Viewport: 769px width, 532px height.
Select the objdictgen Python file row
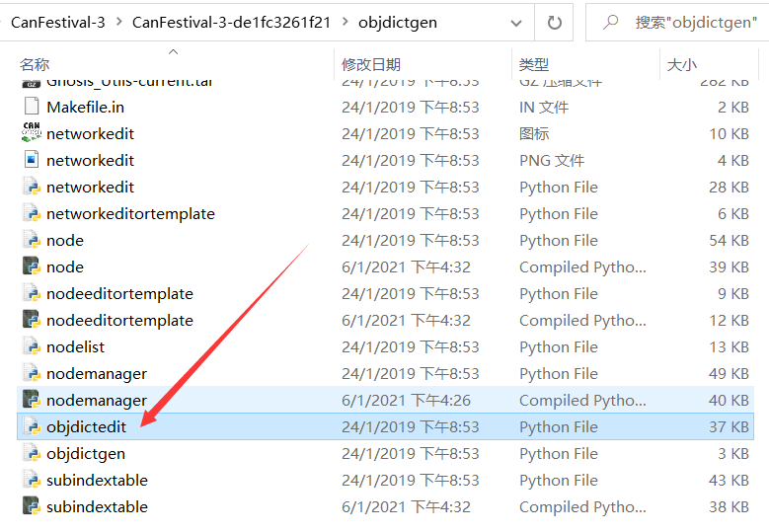385,453
